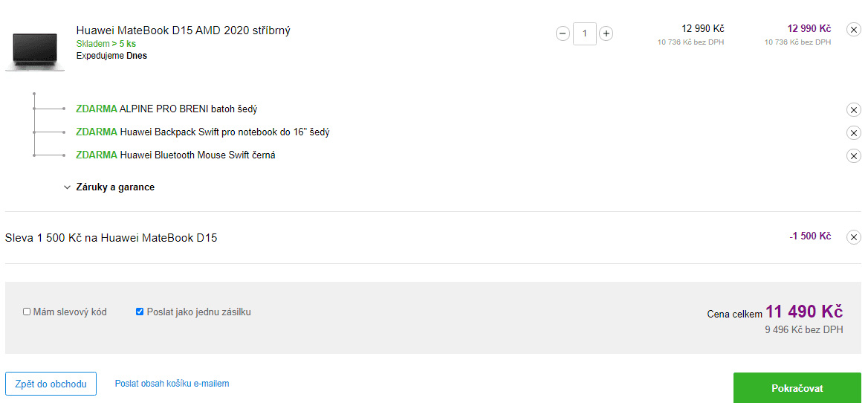Screen dimensions: 868x403
Task: Open Poslat obsah košíku e-mailem link
Action: pos(172,384)
